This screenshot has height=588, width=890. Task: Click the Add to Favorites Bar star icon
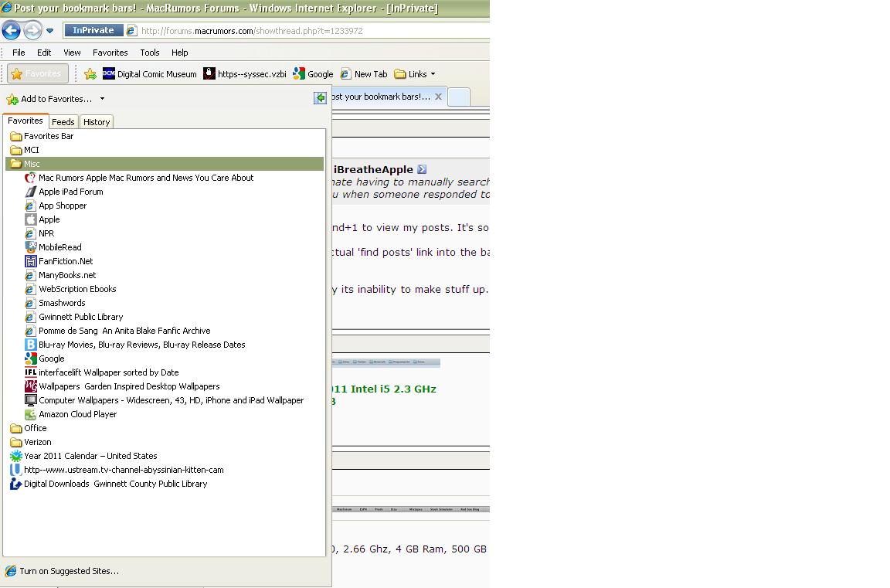(x=90, y=73)
